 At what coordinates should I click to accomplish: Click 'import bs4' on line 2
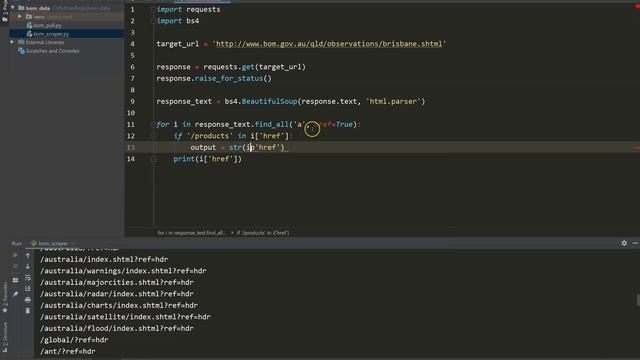pos(178,21)
